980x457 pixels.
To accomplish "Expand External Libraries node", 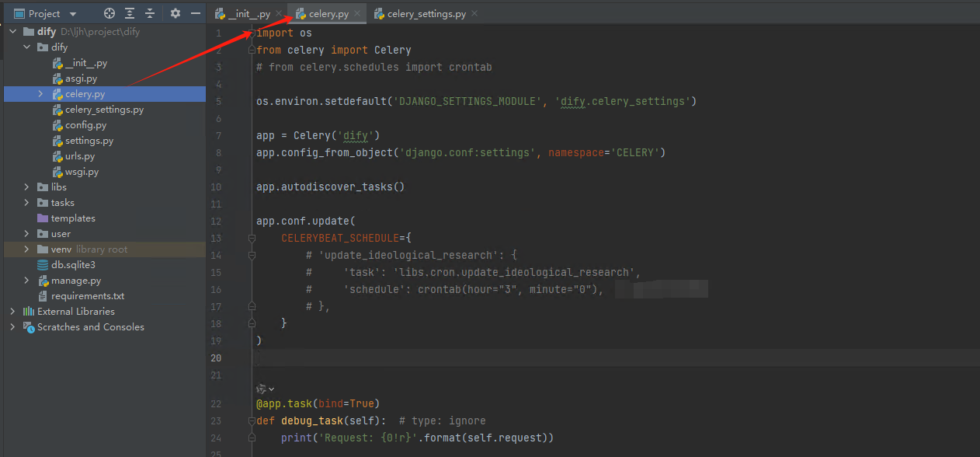I will coord(12,312).
